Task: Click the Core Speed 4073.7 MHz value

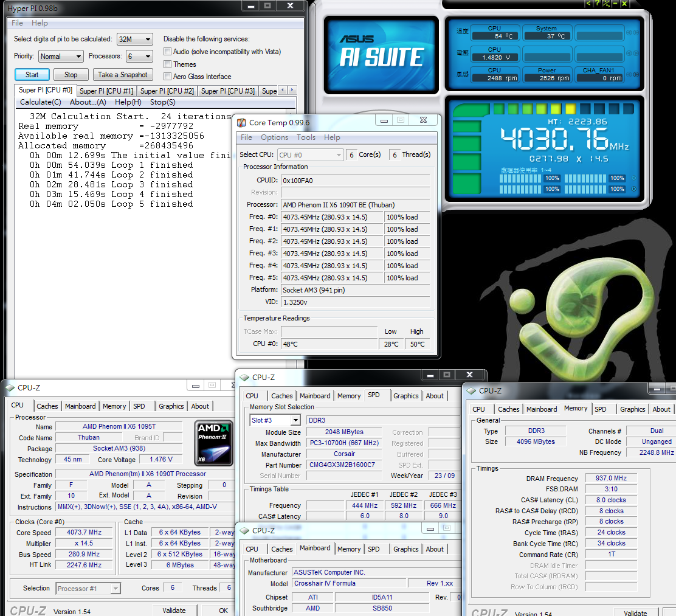Action: pos(84,532)
